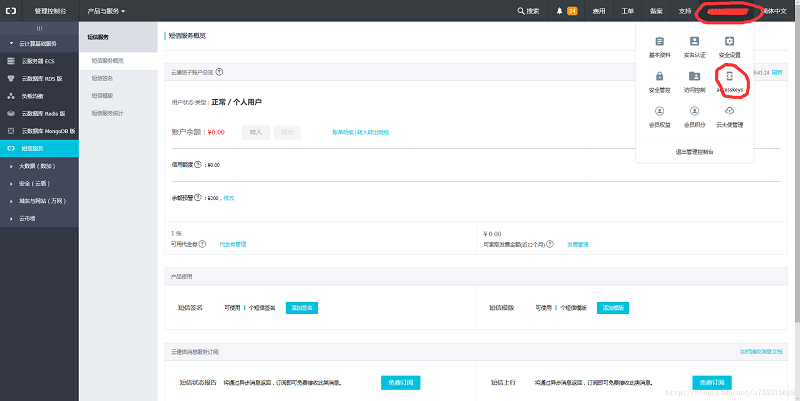Select 短信签名 in the SMS submenu
The image size is (800, 401).
click(x=103, y=78)
